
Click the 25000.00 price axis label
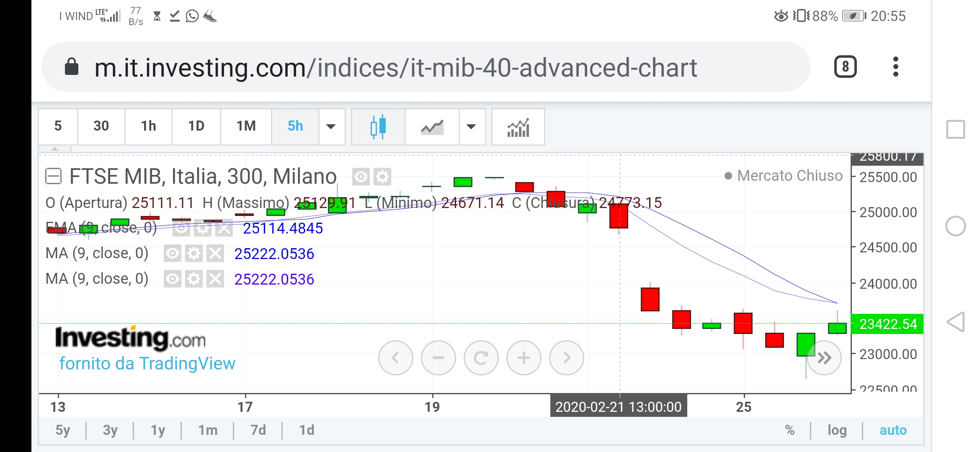tap(888, 212)
